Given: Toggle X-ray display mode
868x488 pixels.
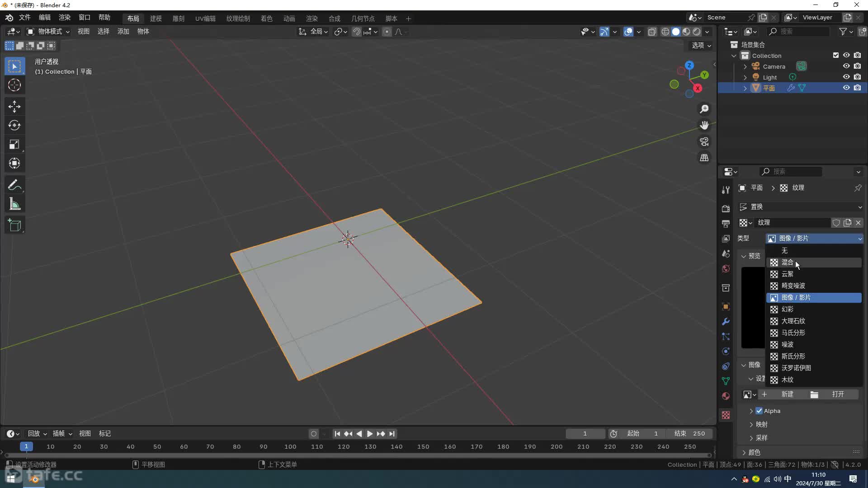Looking at the screenshot, I should pyautogui.click(x=652, y=32).
